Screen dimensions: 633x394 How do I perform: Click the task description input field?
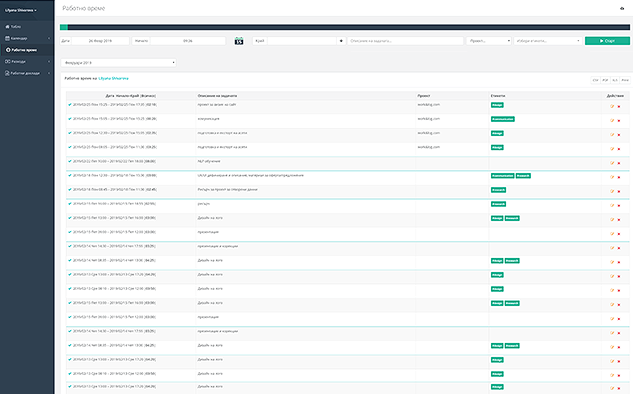(x=405, y=41)
